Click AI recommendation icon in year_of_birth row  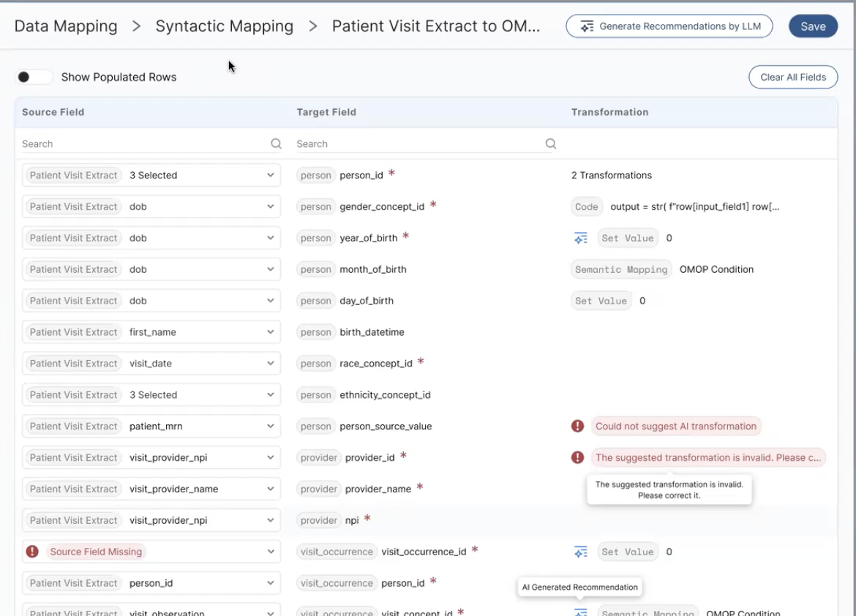pos(581,238)
